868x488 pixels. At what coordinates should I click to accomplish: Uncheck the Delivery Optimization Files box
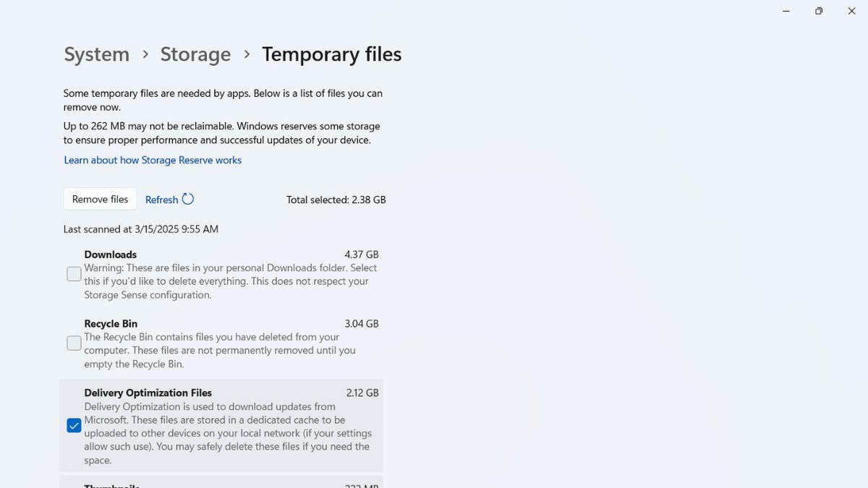(x=73, y=425)
